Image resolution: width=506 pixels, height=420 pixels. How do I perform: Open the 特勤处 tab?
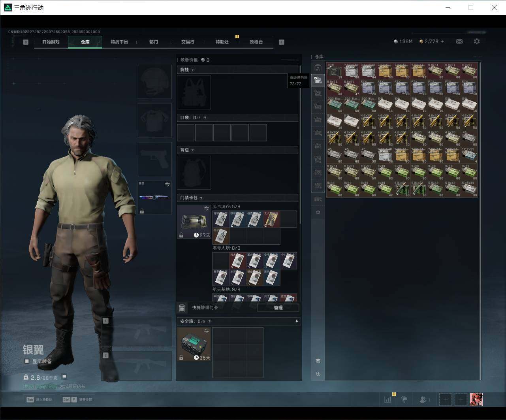coord(222,42)
